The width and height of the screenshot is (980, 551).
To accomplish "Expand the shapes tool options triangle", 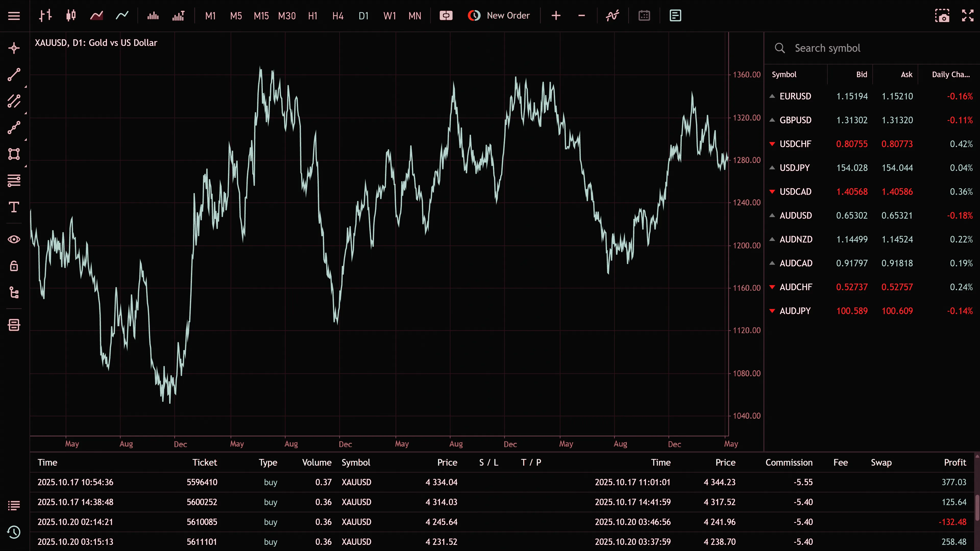I will click(x=26, y=166).
